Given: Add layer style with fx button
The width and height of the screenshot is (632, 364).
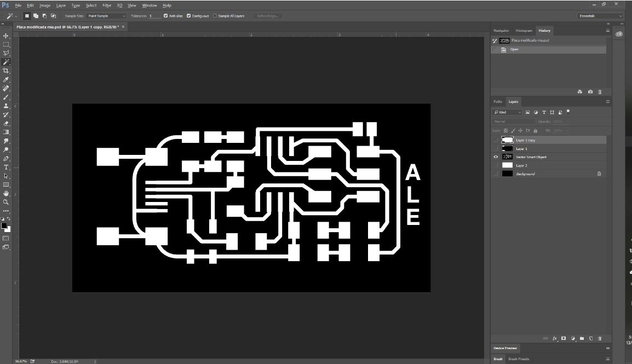Looking at the screenshot, I should tap(555, 339).
